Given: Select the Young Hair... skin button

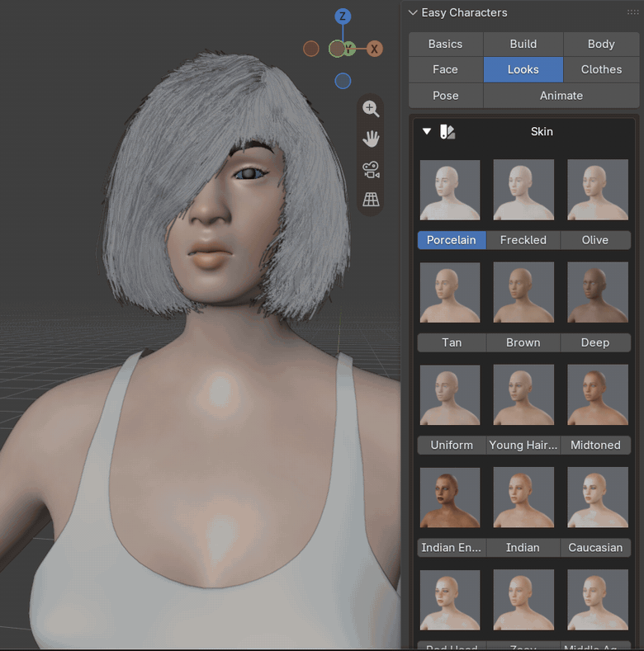Looking at the screenshot, I should tap(523, 445).
